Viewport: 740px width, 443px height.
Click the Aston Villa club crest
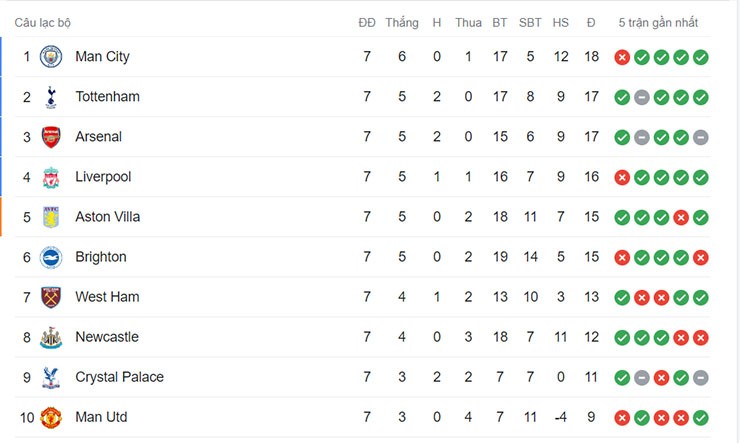coord(51,217)
